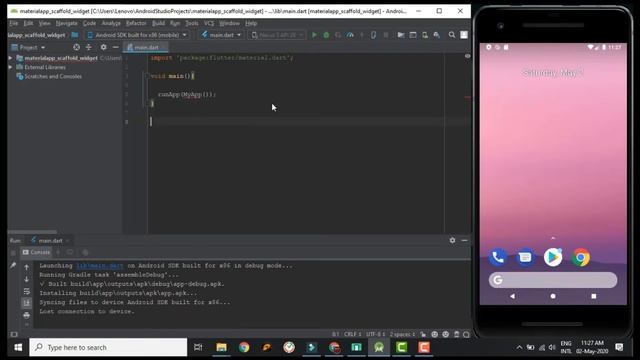The width and height of the screenshot is (640, 360).
Task: Toggle scroll to end in Run console
Action: coord(27,303)
